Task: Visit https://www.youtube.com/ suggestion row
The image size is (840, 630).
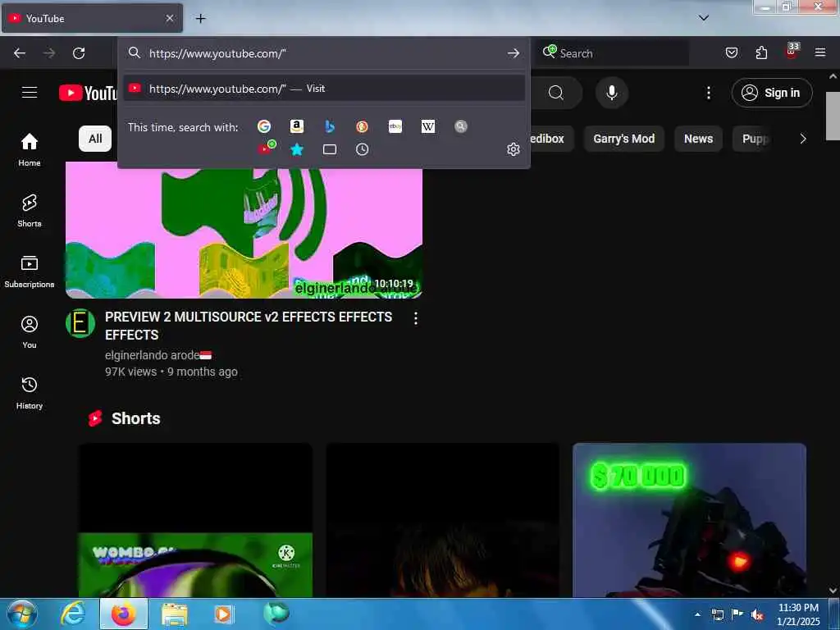Action: click(x=324, y=89)
